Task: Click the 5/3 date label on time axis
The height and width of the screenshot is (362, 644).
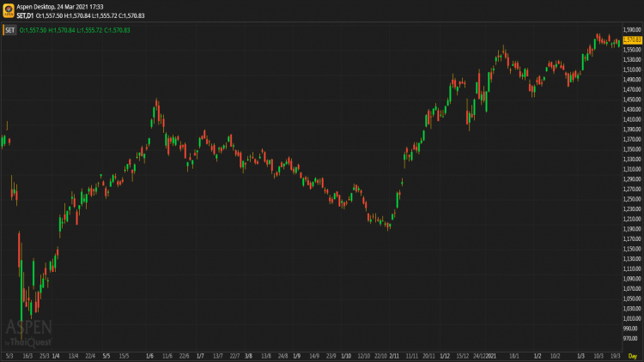Action: tap(9, 356)
